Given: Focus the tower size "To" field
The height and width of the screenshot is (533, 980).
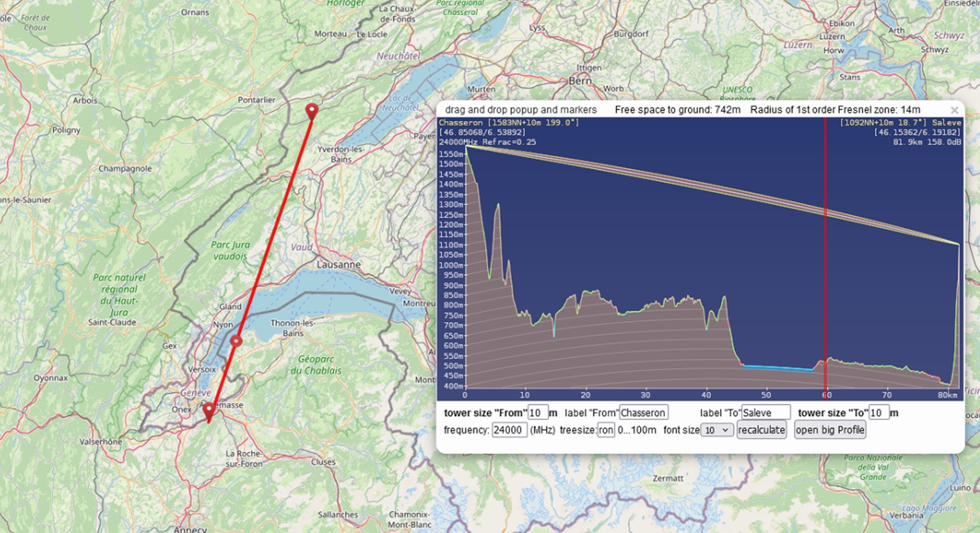Looking at the screenshot, I should pos(879,413).
